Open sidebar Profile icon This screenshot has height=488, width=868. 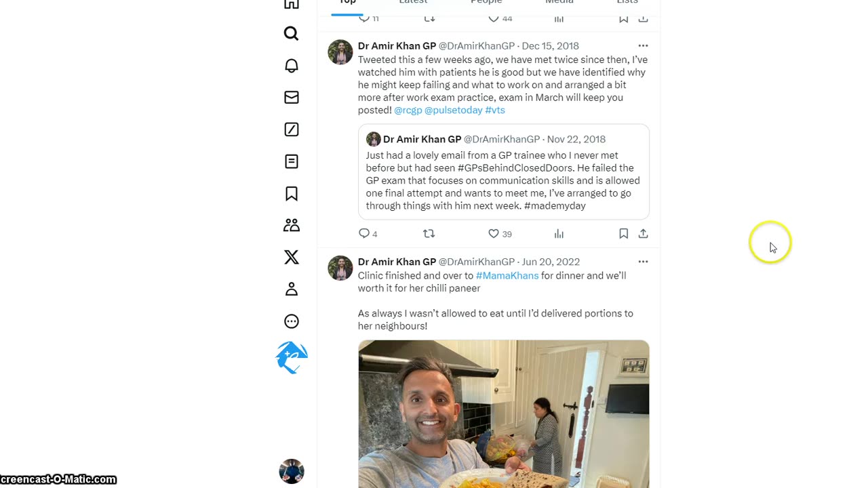(292, 289)
